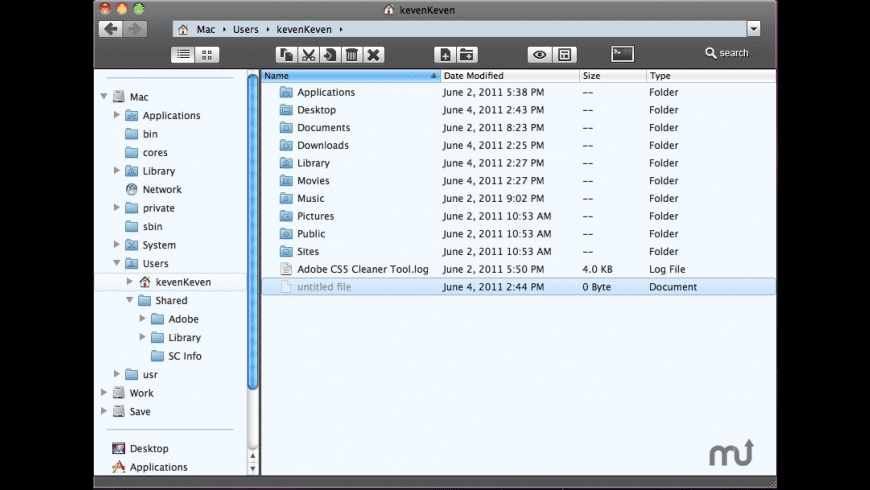Screen dimensions: 870x490
Task: Paste with the clipboard arrow icon
Action: click(x=330, y=54)
